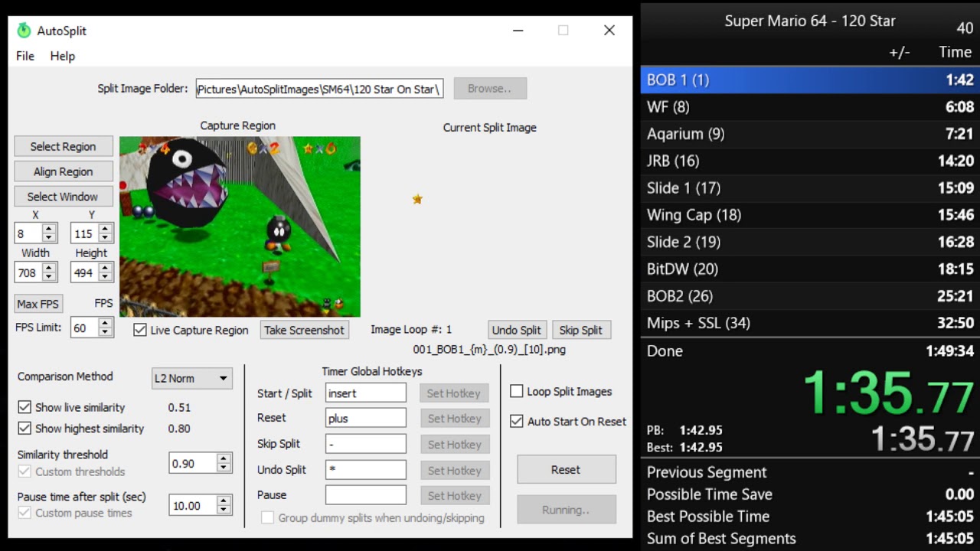
Task: Decrease the Y value stepper down
Action: click(106, 238)
